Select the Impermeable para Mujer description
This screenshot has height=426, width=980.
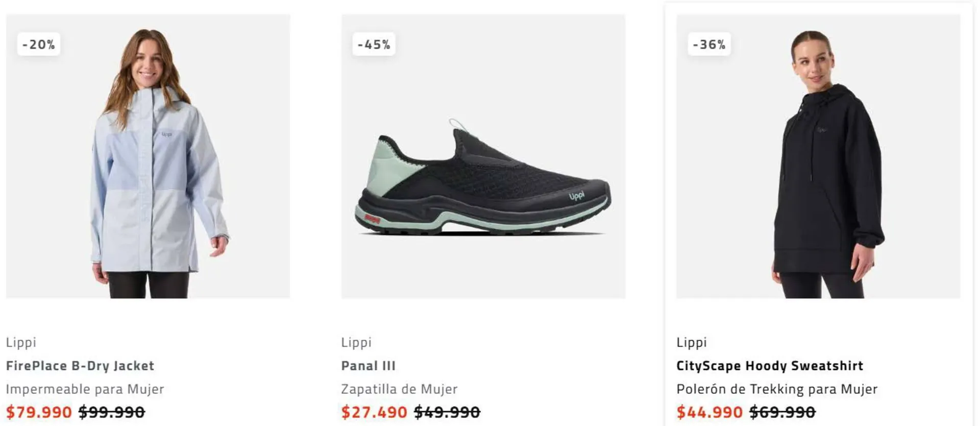pos(85,389)
